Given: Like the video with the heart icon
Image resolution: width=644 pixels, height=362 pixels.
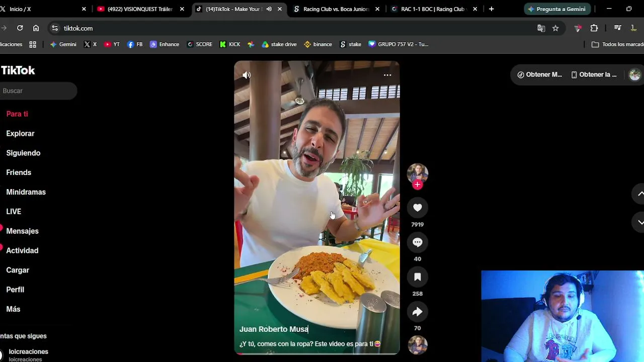Looking at the screenshot, I should click(418, 208).
